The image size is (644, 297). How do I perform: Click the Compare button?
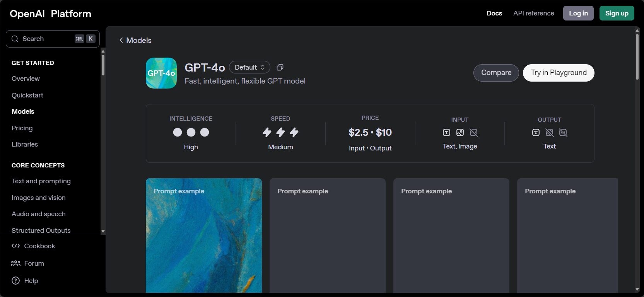click(x=496, y=73)
